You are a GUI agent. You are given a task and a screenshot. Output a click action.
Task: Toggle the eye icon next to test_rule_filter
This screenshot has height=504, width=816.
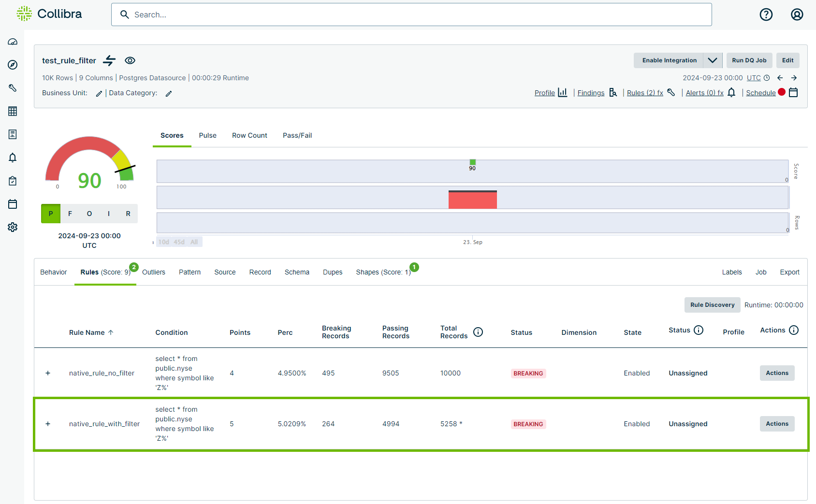(x=130, y=60)
